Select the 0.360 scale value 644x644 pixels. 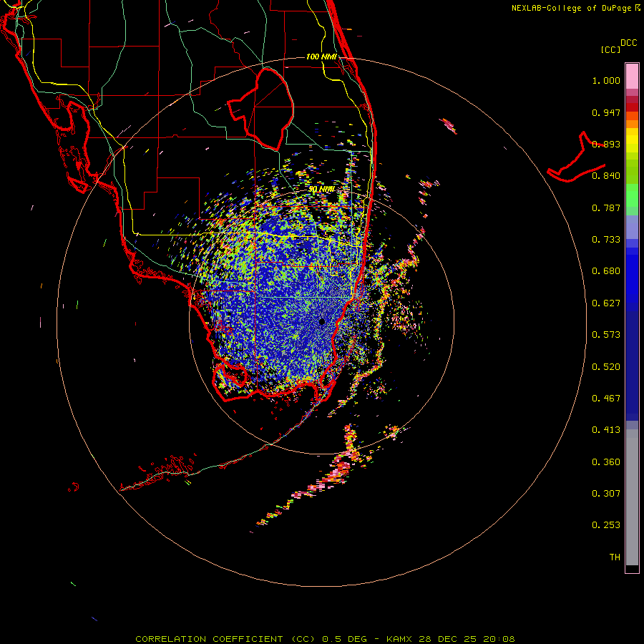click(x=606, y=462)
